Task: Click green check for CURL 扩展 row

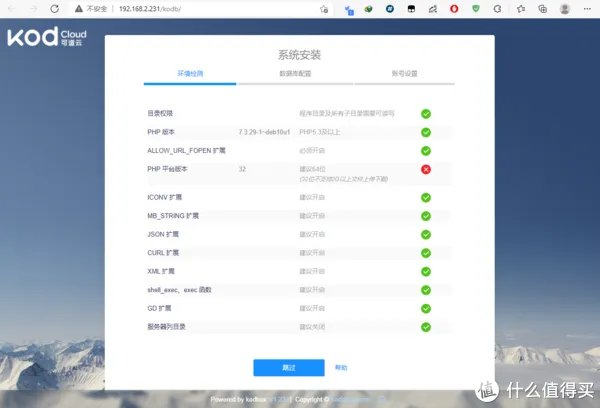Action: click(426, 253)
